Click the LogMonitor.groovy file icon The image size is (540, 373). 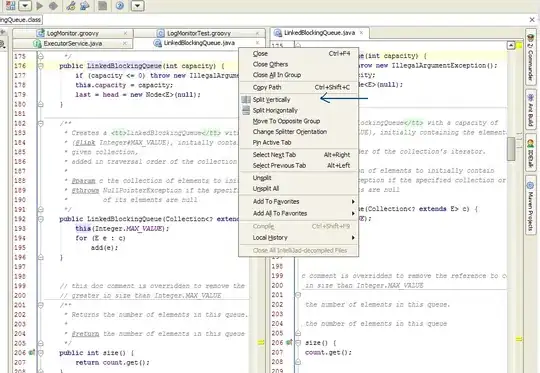(41, 33)
